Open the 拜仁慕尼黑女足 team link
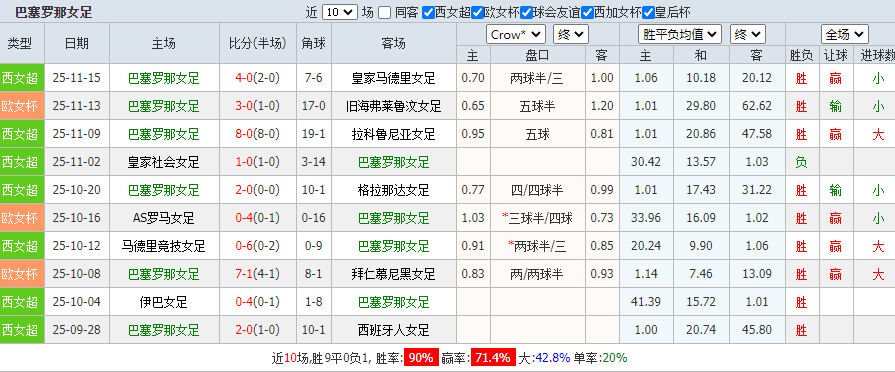The width and height of the screenshot is (895, 372). tap(393, 274)
